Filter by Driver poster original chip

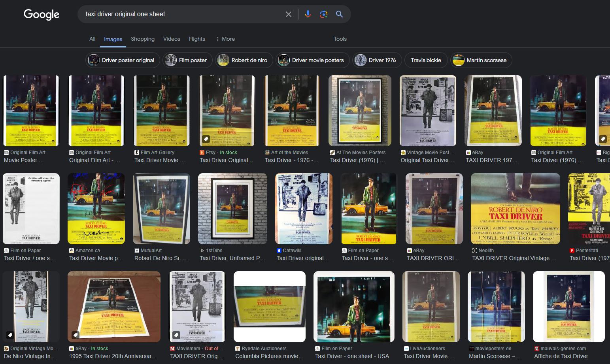pos(123,60)
